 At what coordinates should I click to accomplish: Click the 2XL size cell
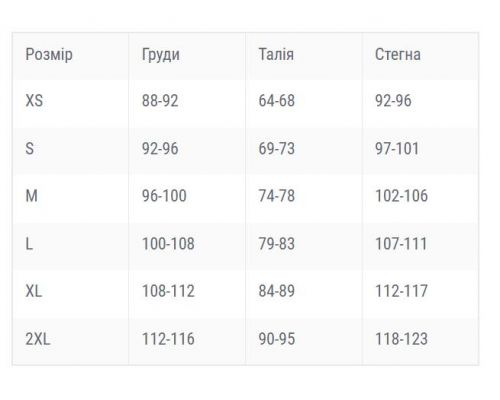tap(38, 339)
